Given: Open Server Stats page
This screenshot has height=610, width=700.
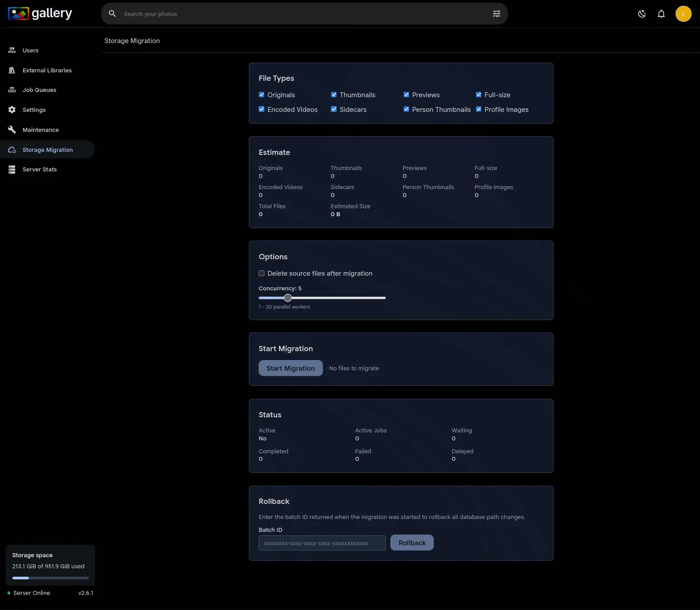Looking at the screenshot, I should (47, 169).
